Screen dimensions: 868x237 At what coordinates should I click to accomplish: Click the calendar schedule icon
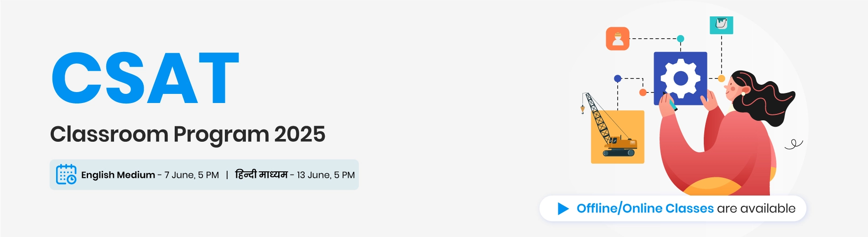(x=66, y=175)
